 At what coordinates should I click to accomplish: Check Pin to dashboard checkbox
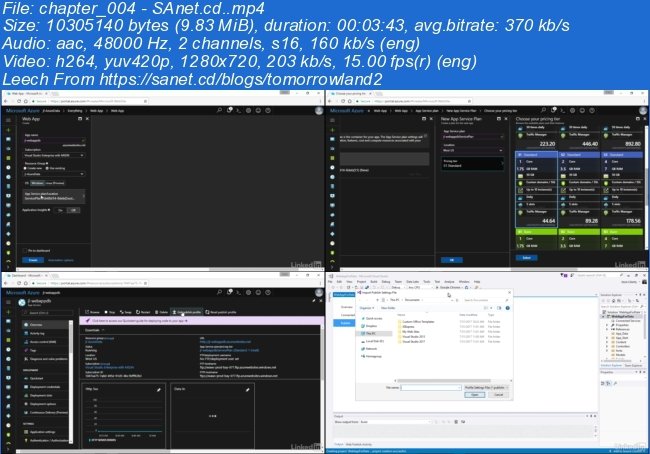[25, 250]
